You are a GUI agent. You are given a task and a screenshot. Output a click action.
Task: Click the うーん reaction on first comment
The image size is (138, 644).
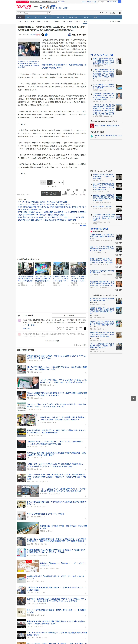[x=77, y=329]
